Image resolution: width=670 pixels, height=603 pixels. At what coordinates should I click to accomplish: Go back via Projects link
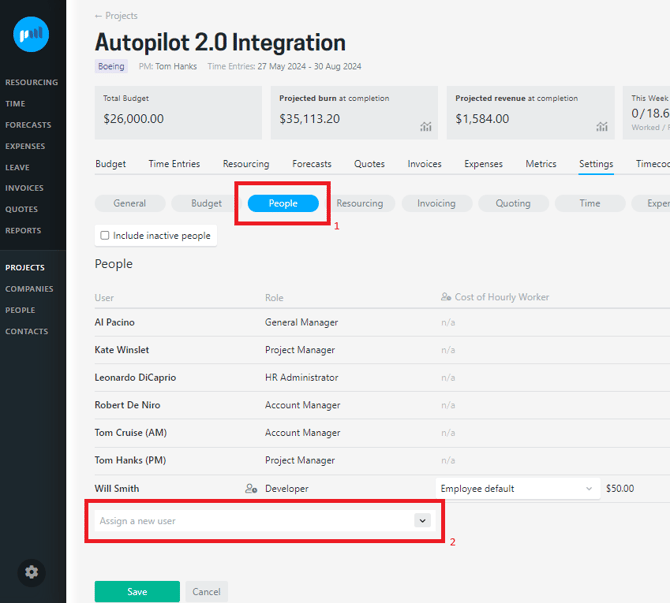(x=116, y=16)
